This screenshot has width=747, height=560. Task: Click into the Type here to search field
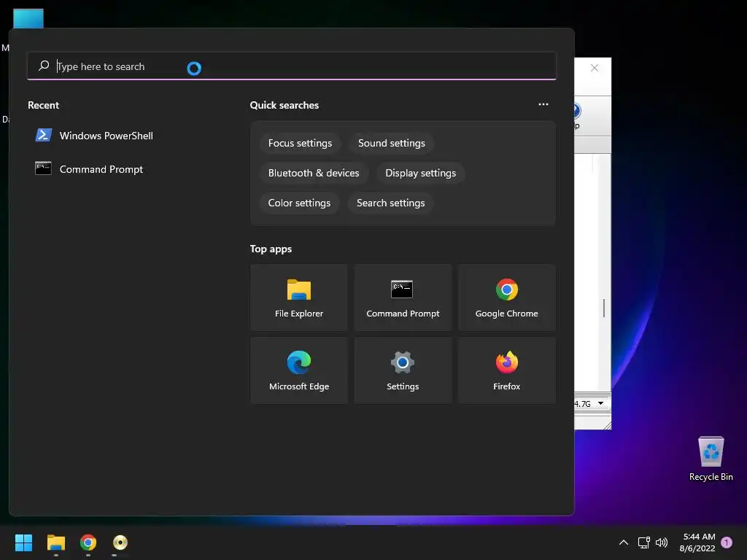point(292,66)
